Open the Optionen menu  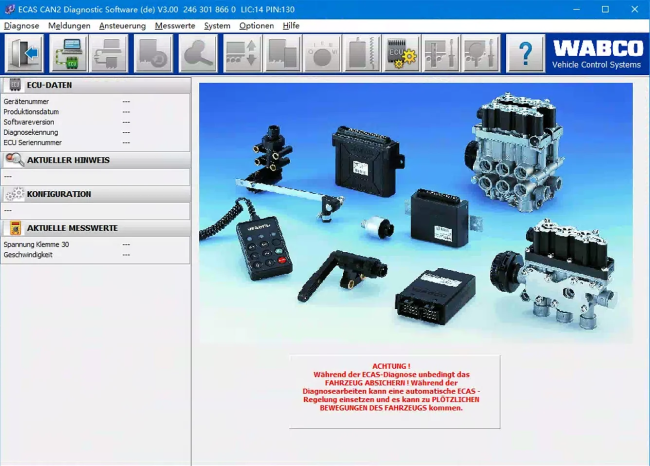(x=256, y=25)
